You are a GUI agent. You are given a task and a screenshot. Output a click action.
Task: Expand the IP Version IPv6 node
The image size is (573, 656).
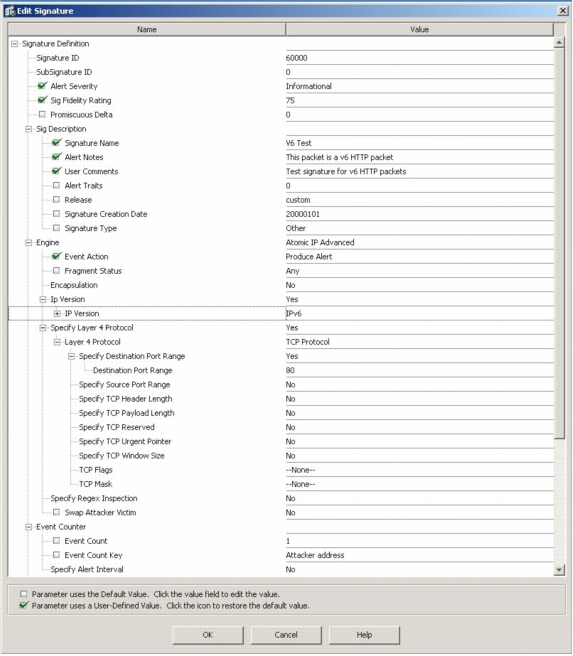coord(57,313)
